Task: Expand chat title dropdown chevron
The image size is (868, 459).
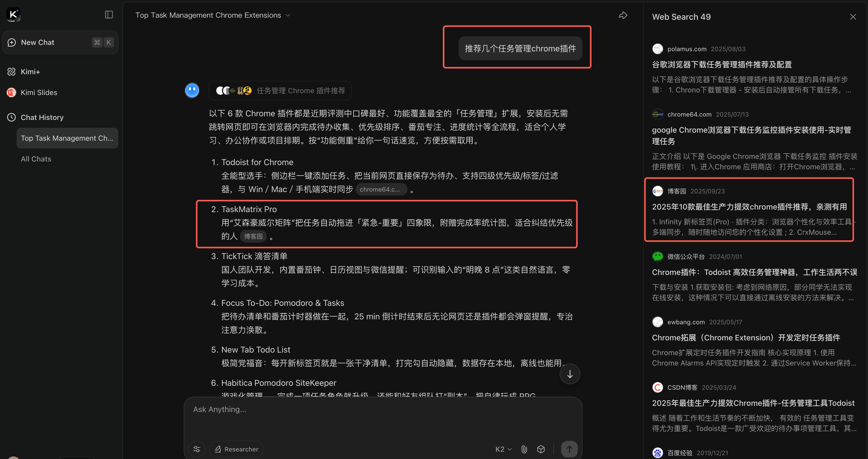Action: pos(288,16)
